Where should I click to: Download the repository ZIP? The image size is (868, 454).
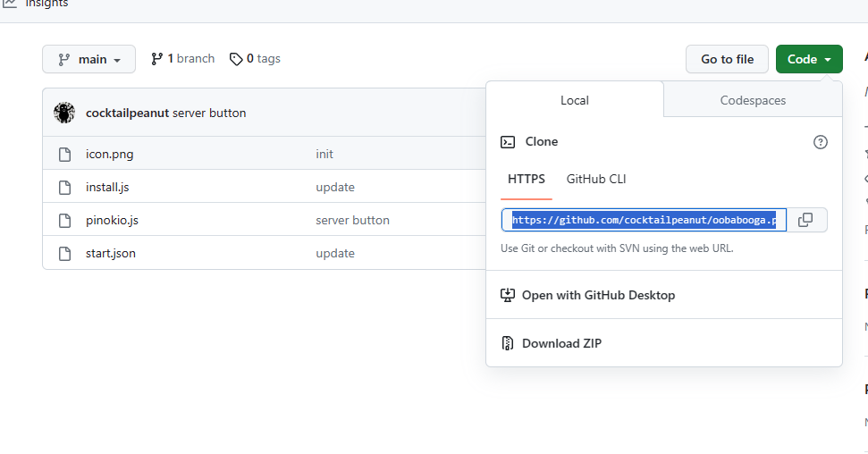pos(561,343)
